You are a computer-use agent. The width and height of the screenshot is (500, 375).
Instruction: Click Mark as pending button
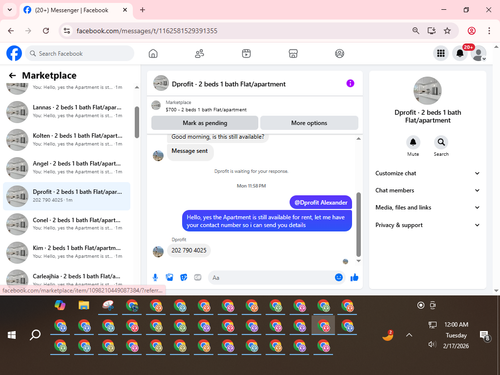[x=204, y=123]
